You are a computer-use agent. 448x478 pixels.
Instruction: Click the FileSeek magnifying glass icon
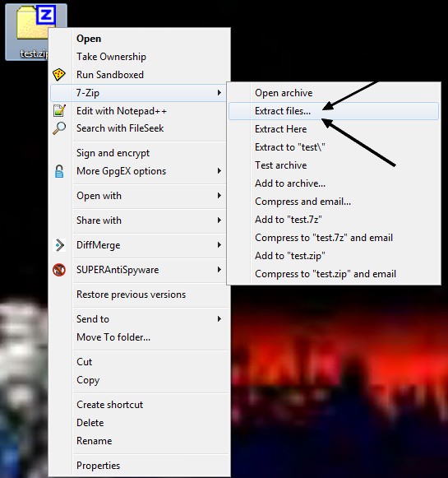(x=59, y=128)
